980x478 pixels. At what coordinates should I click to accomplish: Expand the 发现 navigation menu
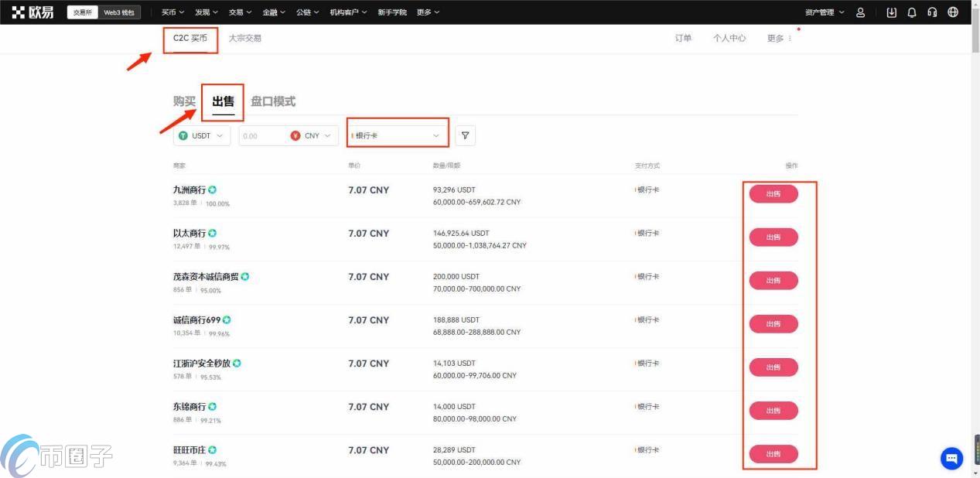[x=207, y=12]
